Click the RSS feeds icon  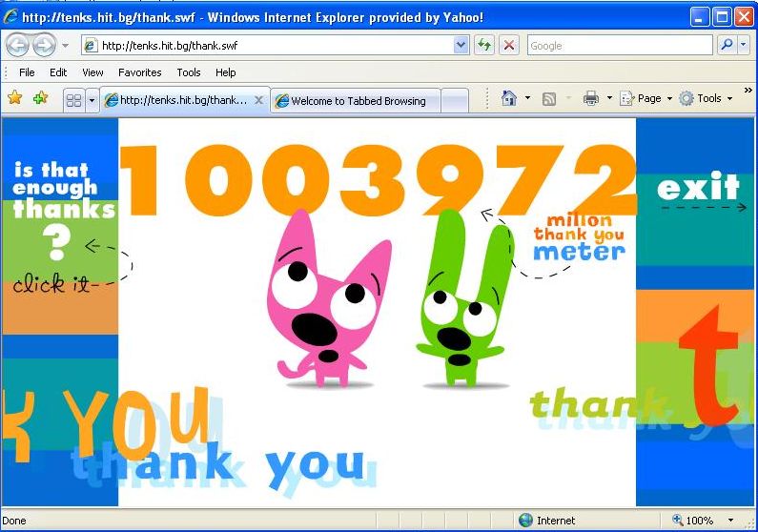(549, 98)
